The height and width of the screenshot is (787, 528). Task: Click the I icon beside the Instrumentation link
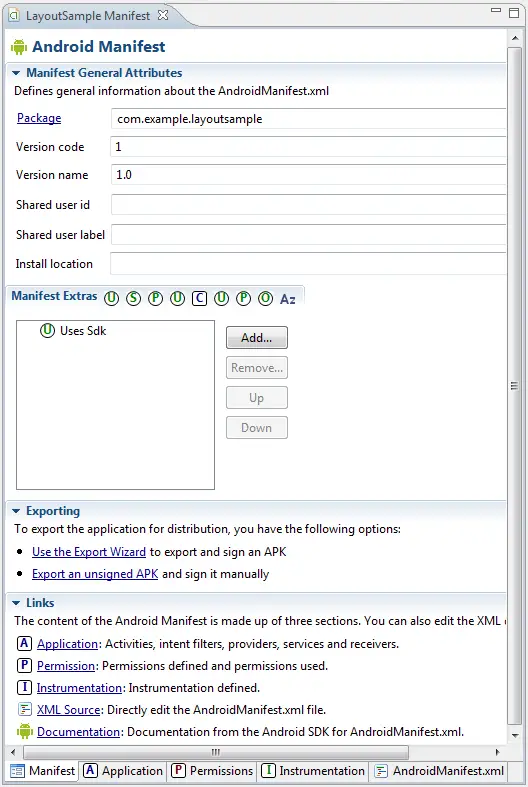point(24,687)
